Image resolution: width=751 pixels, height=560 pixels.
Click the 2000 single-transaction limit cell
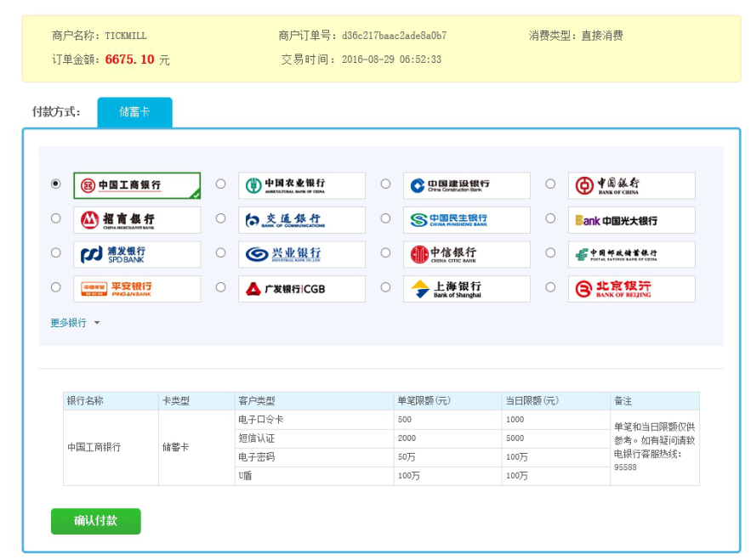[448, 438]
